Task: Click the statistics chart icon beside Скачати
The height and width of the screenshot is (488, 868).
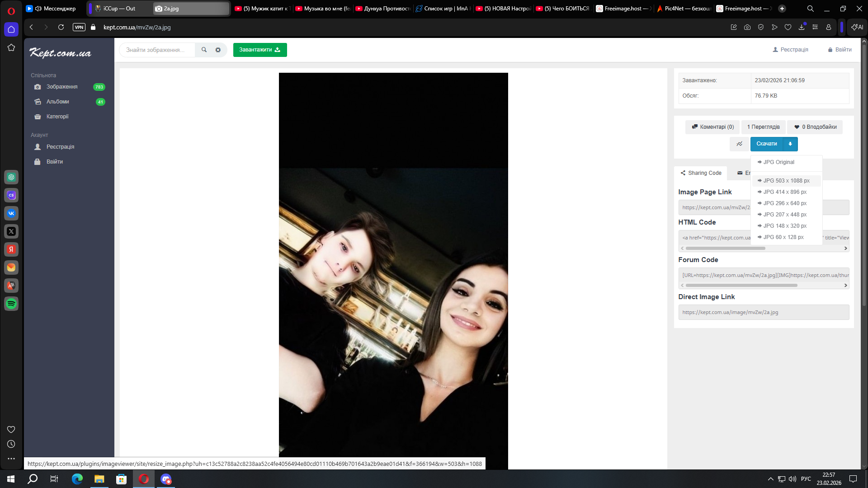Action: 739,144
